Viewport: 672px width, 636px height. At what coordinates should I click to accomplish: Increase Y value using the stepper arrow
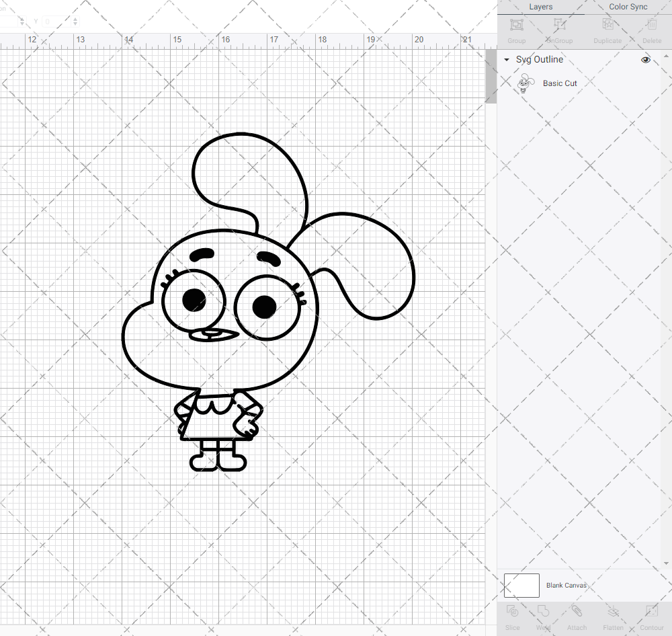pyautogui.click(x=75, y=19)
